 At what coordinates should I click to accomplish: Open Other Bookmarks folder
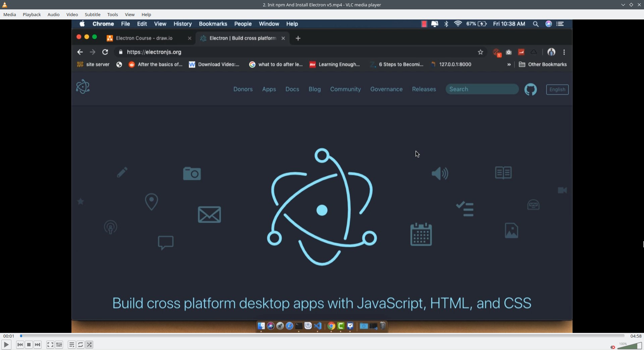(x=543, y=64)
